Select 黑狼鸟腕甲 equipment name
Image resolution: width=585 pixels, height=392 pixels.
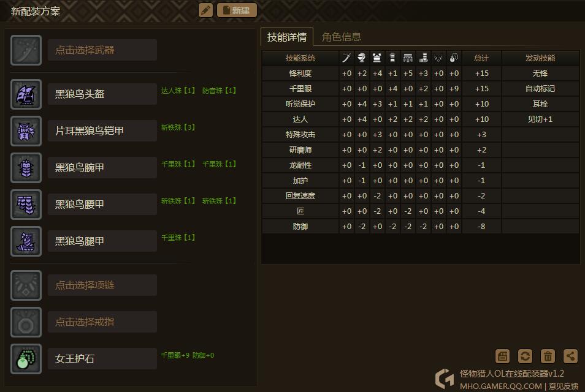click(102, 167)
